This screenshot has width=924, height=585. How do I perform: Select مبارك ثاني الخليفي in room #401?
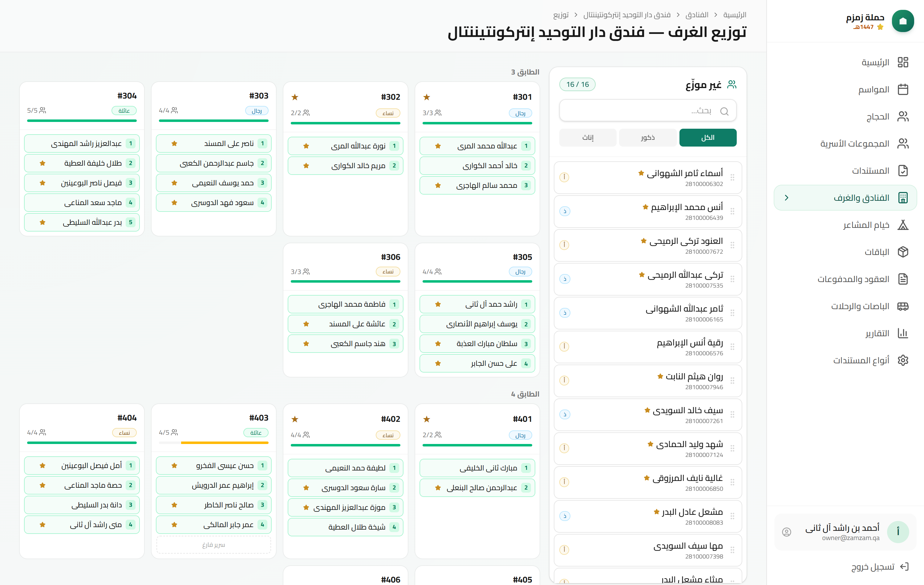pyautogui.click(x=477, y=468)
